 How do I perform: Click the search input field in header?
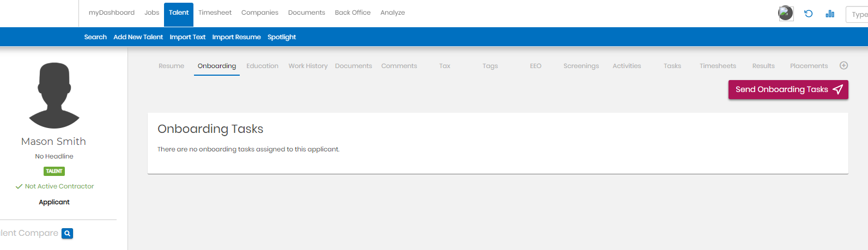[857, 15]
